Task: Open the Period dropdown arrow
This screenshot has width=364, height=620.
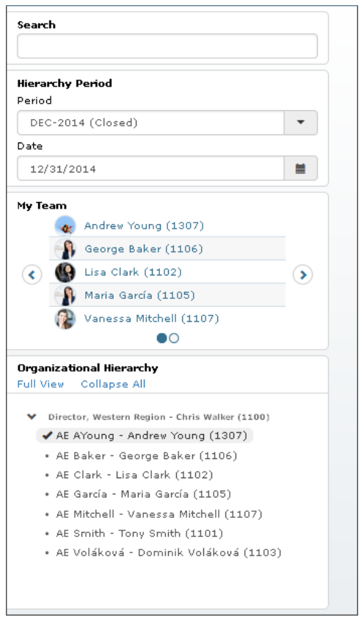Action: click(x=300, y=123)
